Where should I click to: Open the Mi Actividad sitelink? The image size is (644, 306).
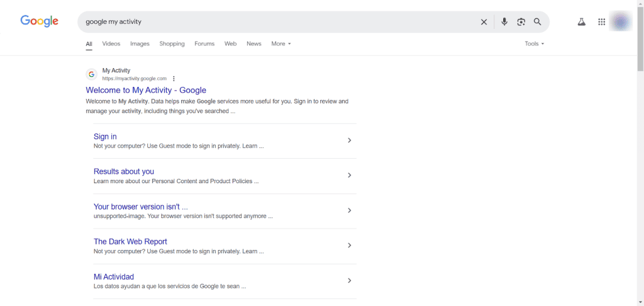(x=114, y=277)
